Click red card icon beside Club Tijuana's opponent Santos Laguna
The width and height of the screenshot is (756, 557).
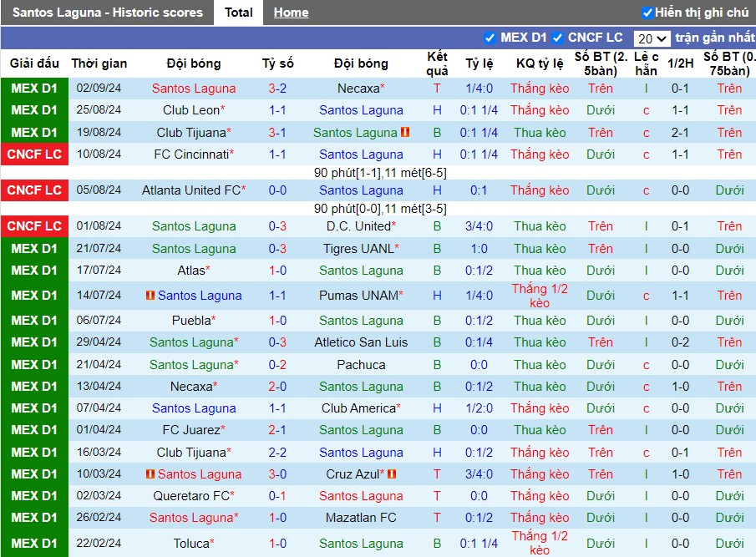click(x=405, y=132)
